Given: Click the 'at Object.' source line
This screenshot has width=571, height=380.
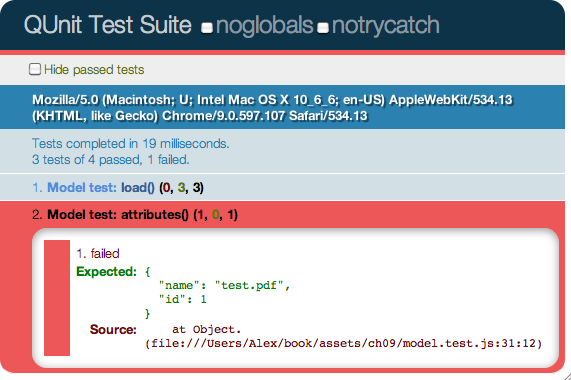Looking at the screenshot, I should 206,329.
